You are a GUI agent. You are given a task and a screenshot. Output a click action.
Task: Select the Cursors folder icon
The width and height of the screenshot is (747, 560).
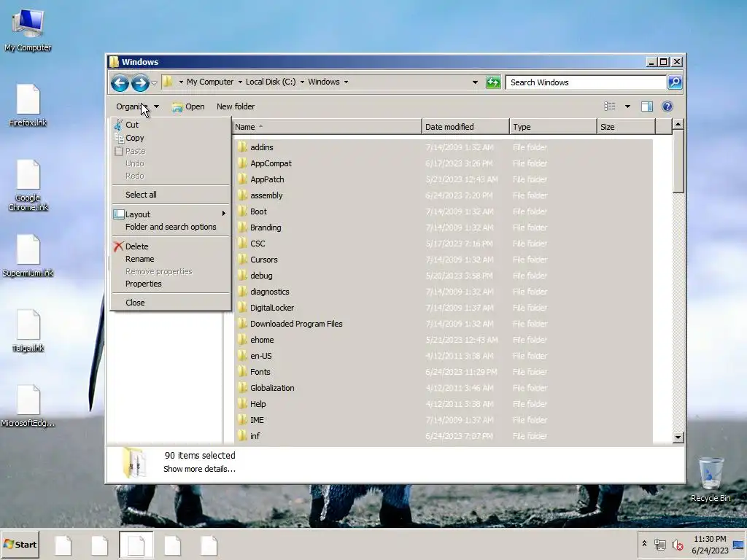[242, 259]
